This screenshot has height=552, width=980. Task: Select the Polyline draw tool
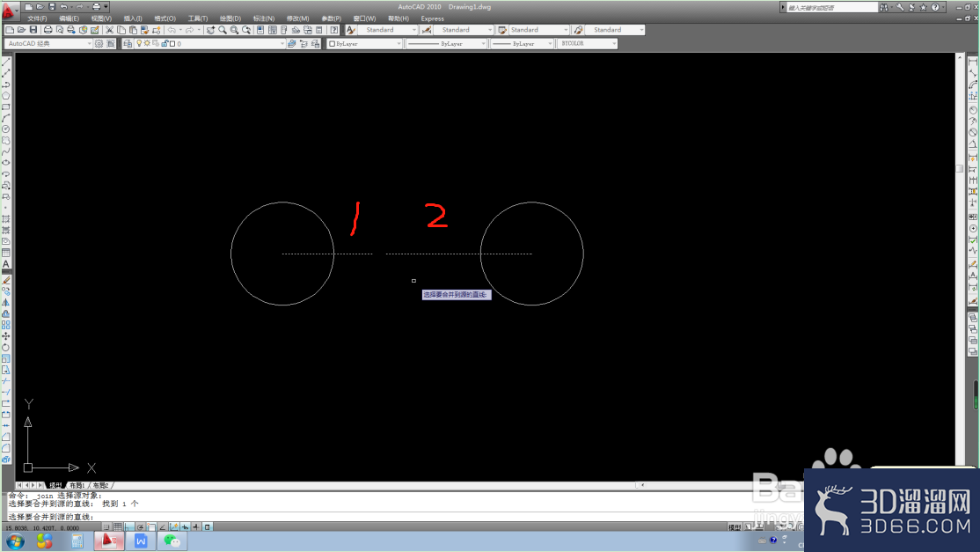click(6, 85)
